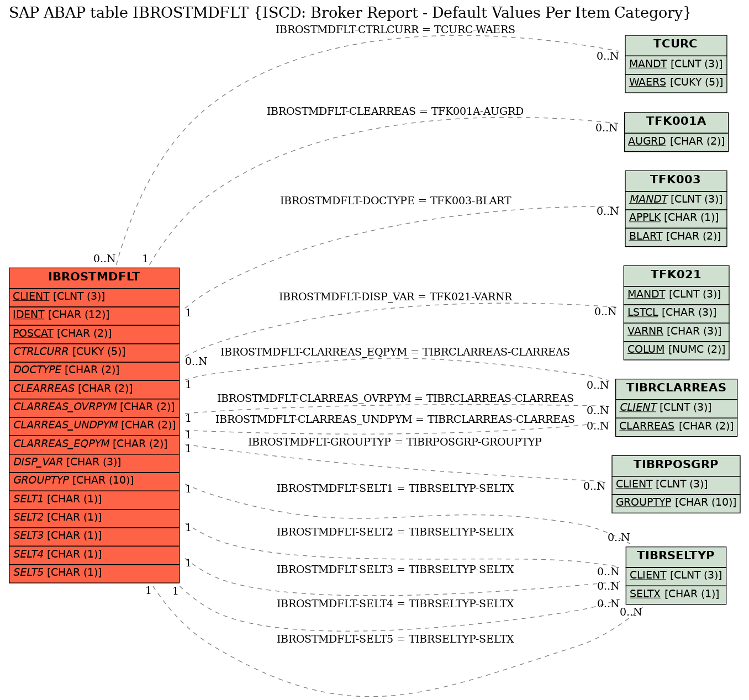Select GROUPTYP [CHAR (10)] in TIBRPOSGRP
The image size is (749, 700).
coord(676,503)
